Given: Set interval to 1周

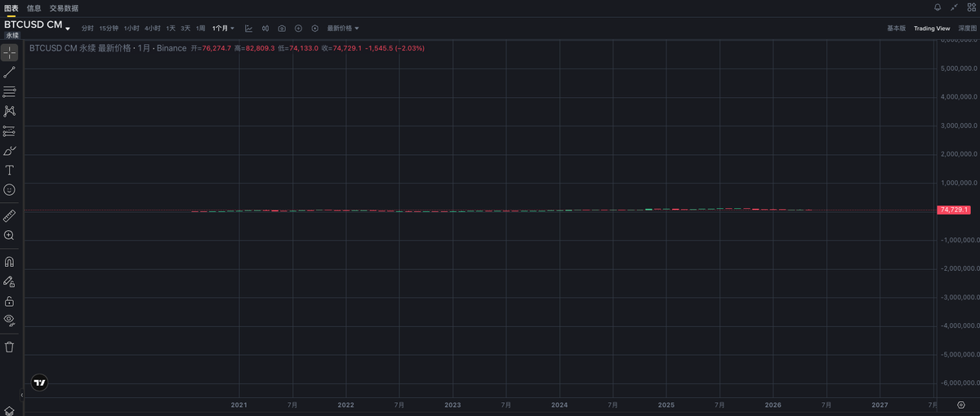Looking at the screenshot, I should (200, 28).
